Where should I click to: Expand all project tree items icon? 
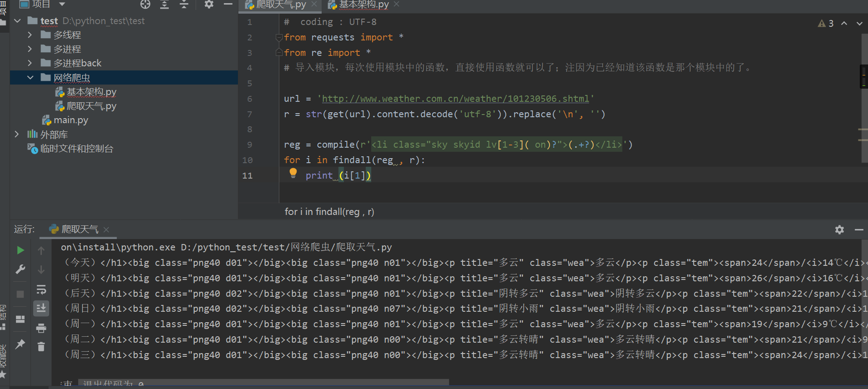tap(165, 5)
